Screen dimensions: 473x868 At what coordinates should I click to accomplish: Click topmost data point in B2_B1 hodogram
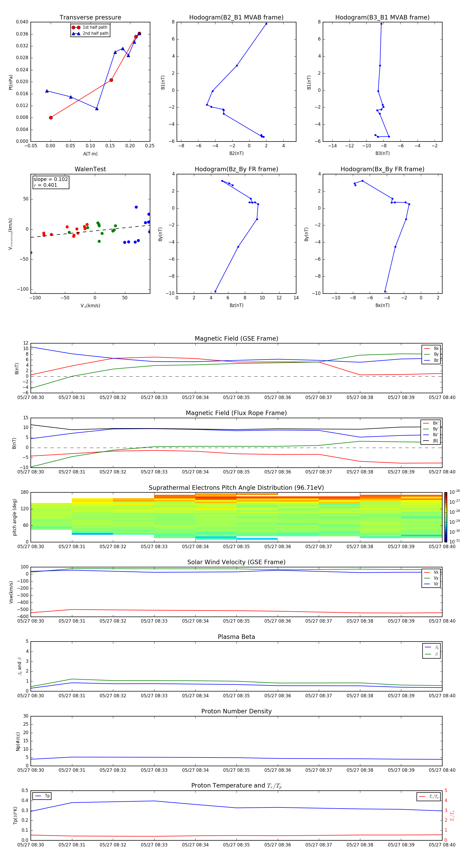coord(266,24)
